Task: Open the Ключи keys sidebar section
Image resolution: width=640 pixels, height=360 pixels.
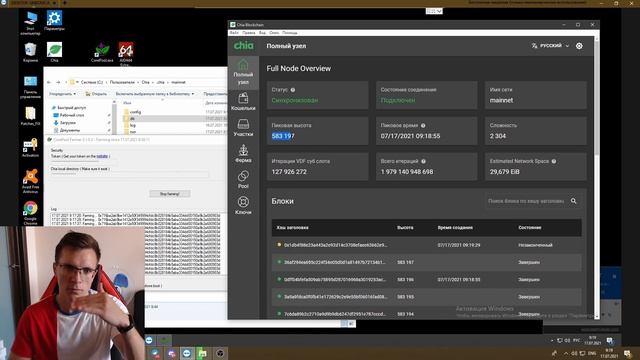Action: 243,205
